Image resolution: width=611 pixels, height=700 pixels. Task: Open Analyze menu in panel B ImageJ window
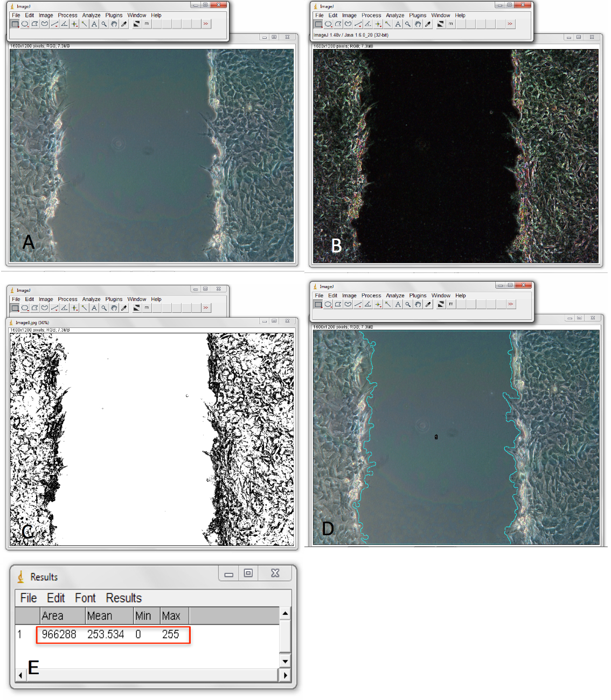[395, 15]
